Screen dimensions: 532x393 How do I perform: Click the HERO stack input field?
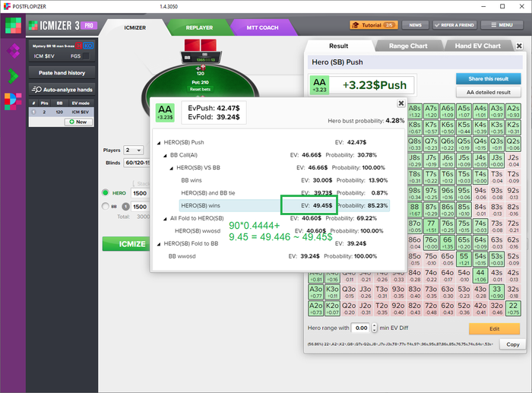(140, 193)
